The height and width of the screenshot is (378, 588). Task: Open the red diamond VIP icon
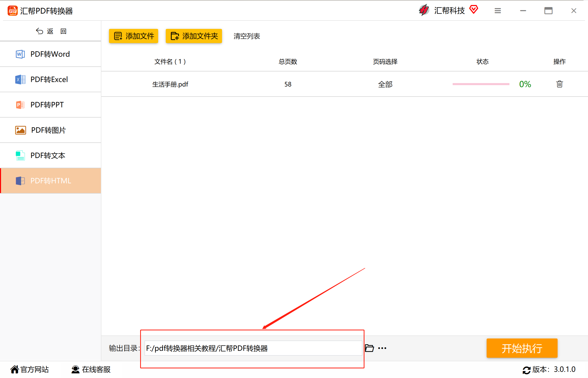(473, 10)
